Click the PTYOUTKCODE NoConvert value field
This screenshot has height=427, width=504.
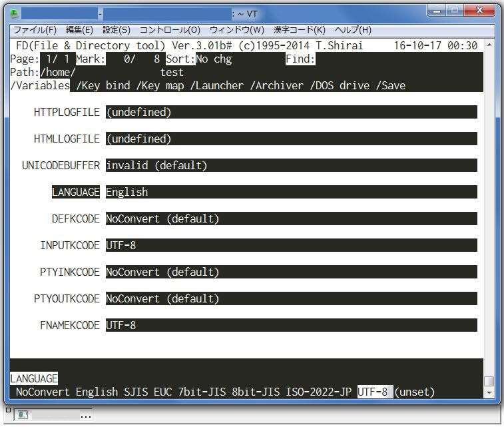(x=291, y=299)
